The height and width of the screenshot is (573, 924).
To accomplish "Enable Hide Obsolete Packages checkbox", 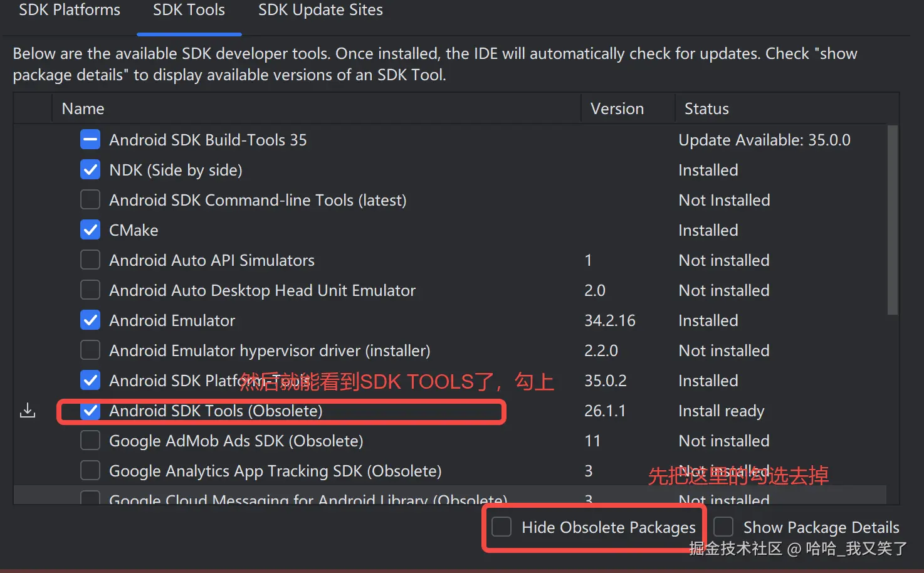I will [x=501, y=527].
